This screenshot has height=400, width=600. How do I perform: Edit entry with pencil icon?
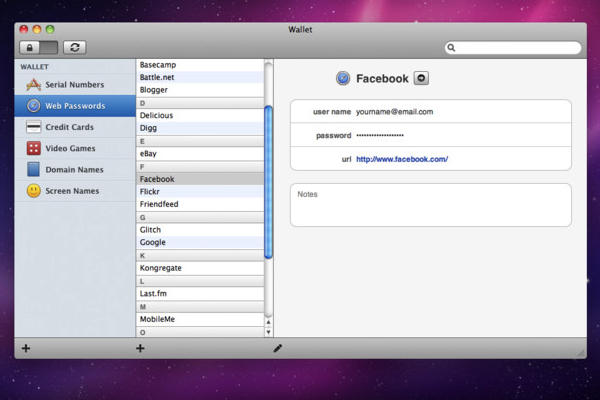point(278,348)
